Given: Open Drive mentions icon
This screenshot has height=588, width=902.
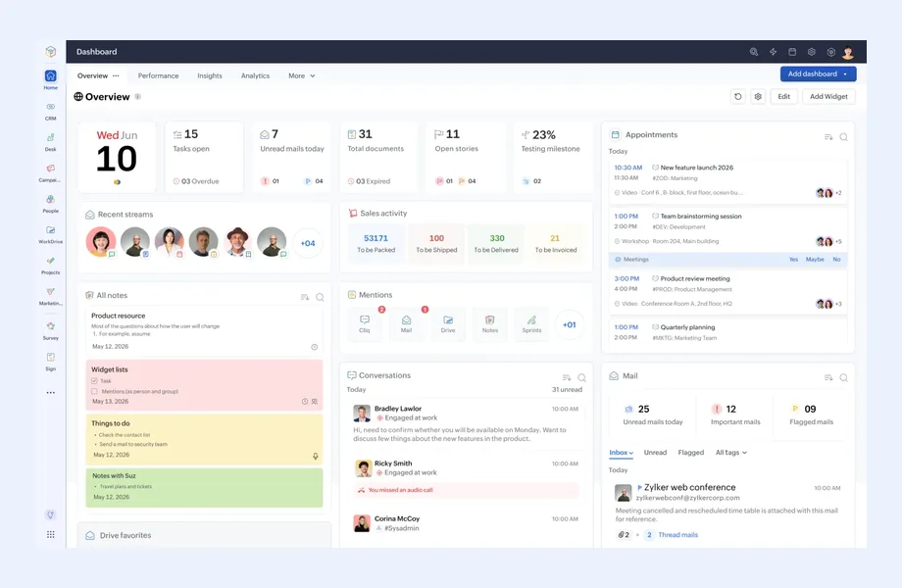Looking at the screenshot, I should coord(448,323).
